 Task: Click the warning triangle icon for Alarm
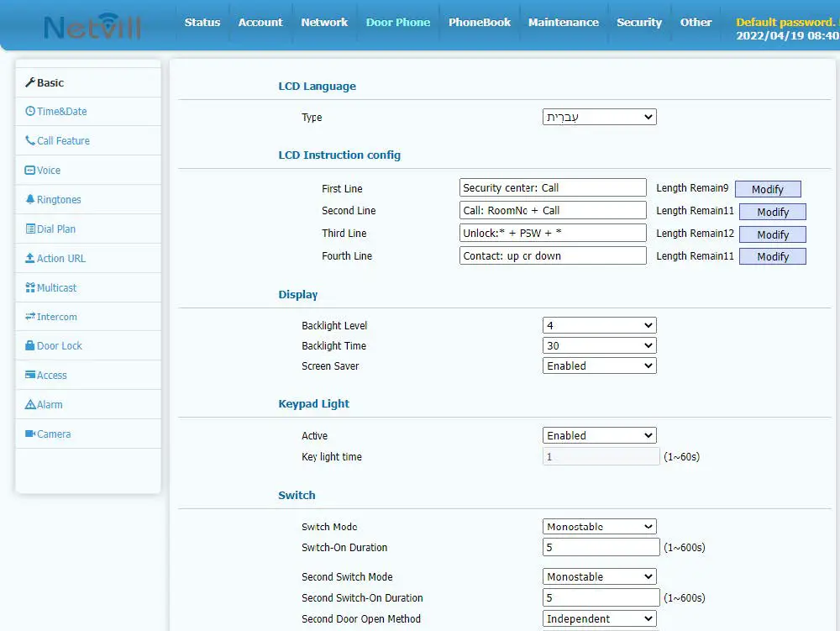click(30, 405)
